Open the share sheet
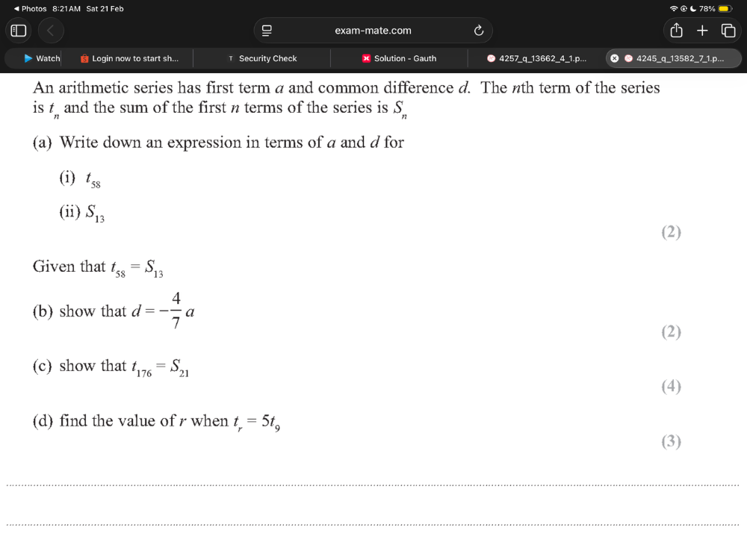This screenshot has height=560, width=747. pos(676,30)
